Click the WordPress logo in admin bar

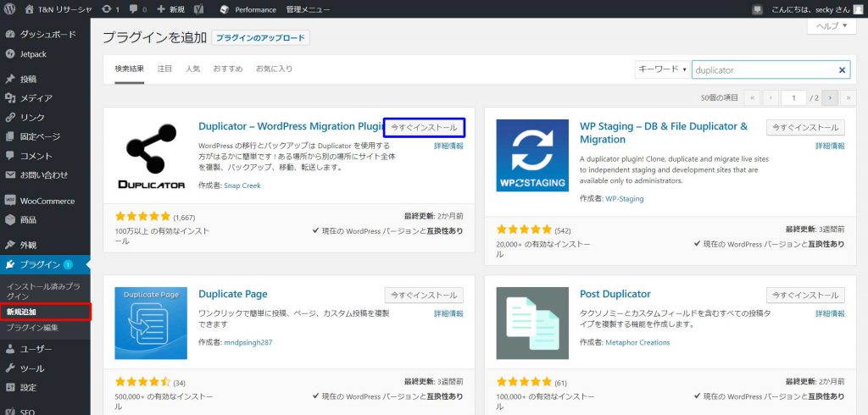[9, 9]
